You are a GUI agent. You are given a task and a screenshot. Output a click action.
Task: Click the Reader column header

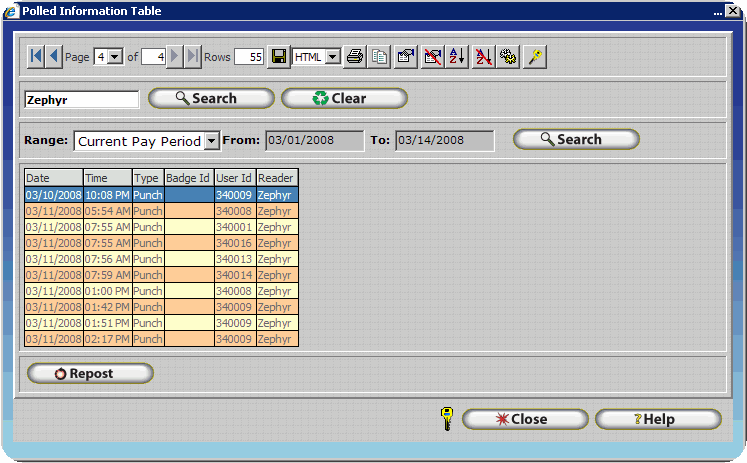coord(276,178)
